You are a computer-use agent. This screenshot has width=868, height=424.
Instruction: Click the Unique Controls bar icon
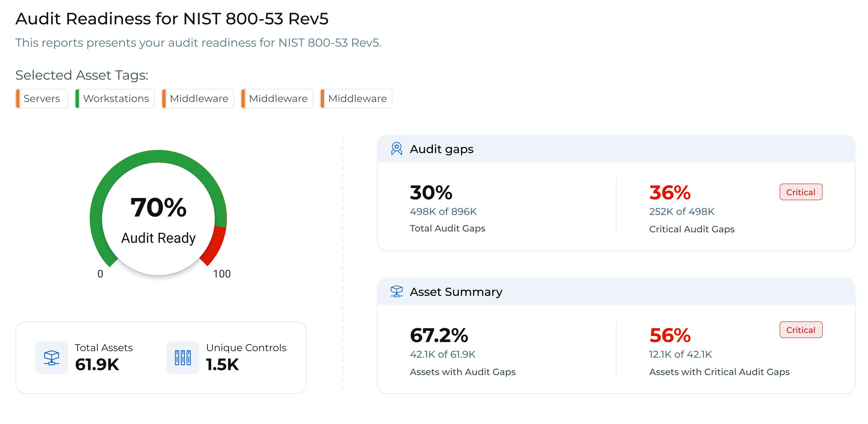[x=183, y=357]
